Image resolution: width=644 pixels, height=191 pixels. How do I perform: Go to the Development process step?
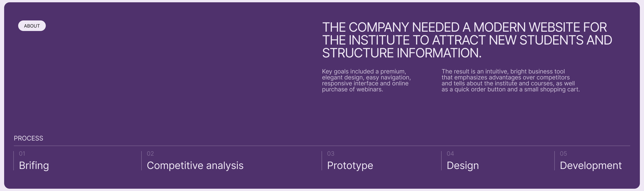point(590,166)
